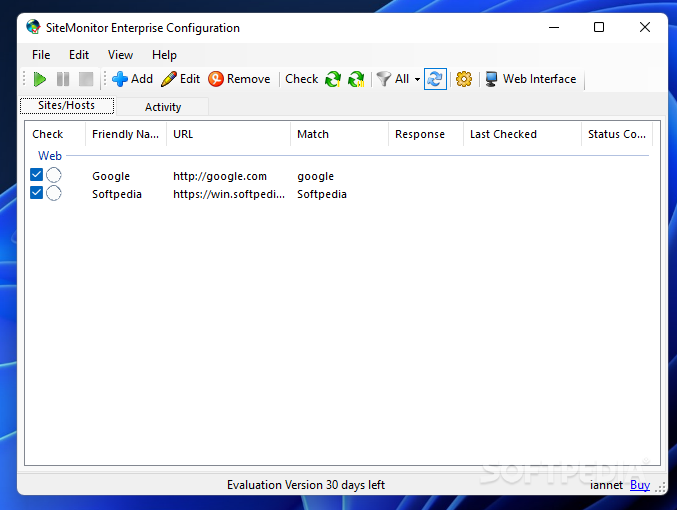Click the first green check-now refresh icon
This screenshot has height=510, width=677.
pyautogui.click(x=333, y=79)
